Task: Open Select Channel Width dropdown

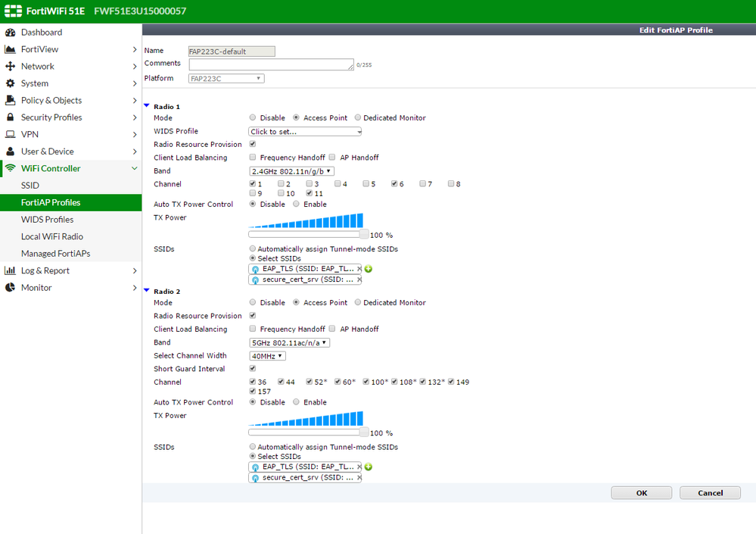Action: [x=267, y=356]
